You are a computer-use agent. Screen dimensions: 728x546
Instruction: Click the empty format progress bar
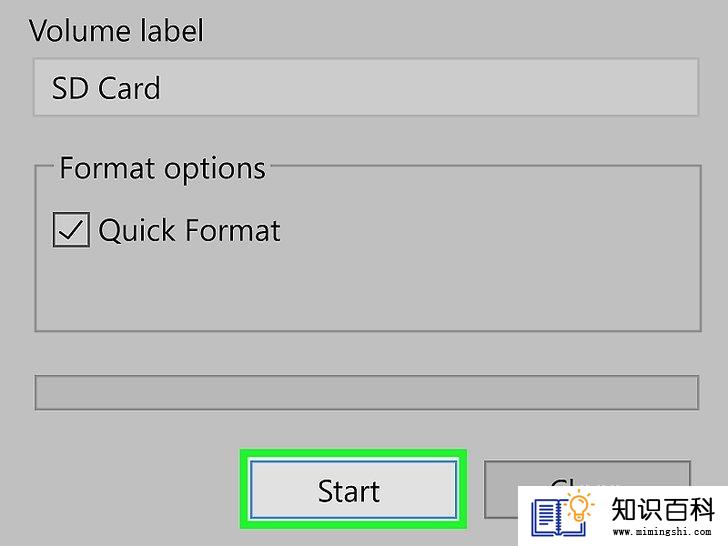367,393
